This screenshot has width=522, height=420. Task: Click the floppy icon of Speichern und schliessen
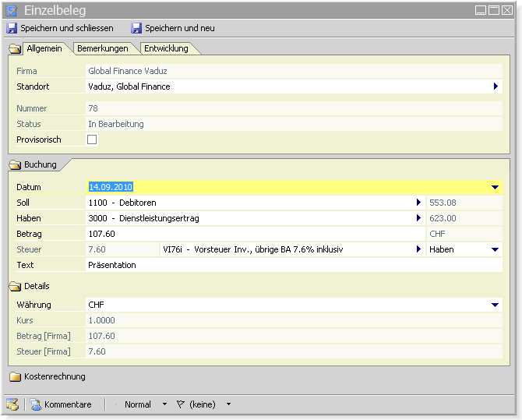pos(12,28)
